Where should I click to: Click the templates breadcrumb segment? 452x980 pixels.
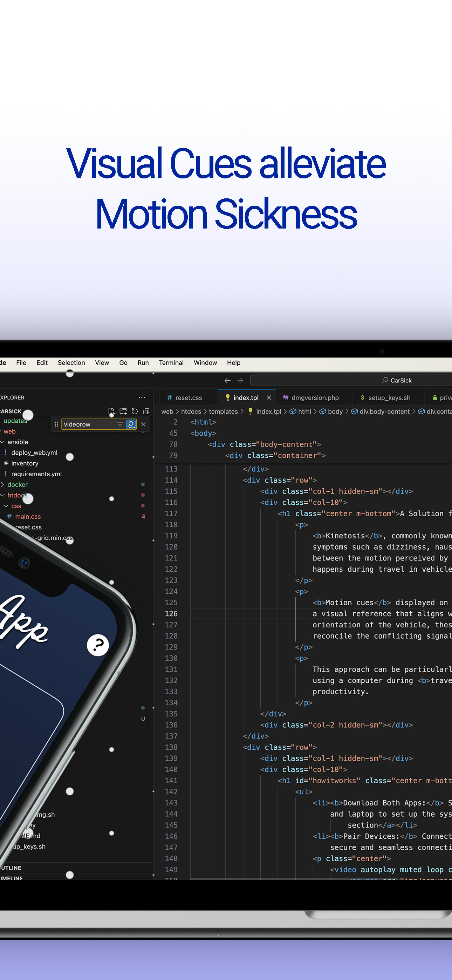click(223, 411)
